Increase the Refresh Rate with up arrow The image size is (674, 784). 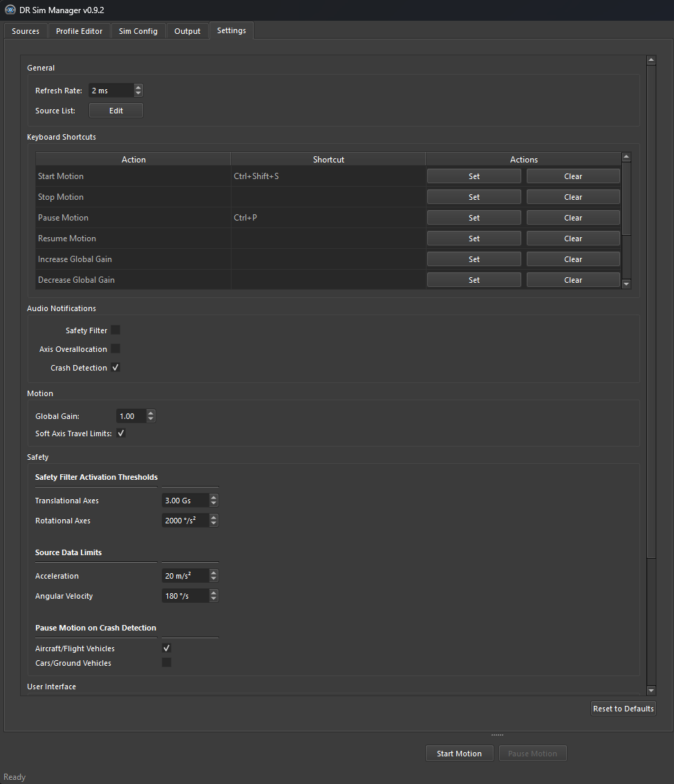[x=138, y=88]
